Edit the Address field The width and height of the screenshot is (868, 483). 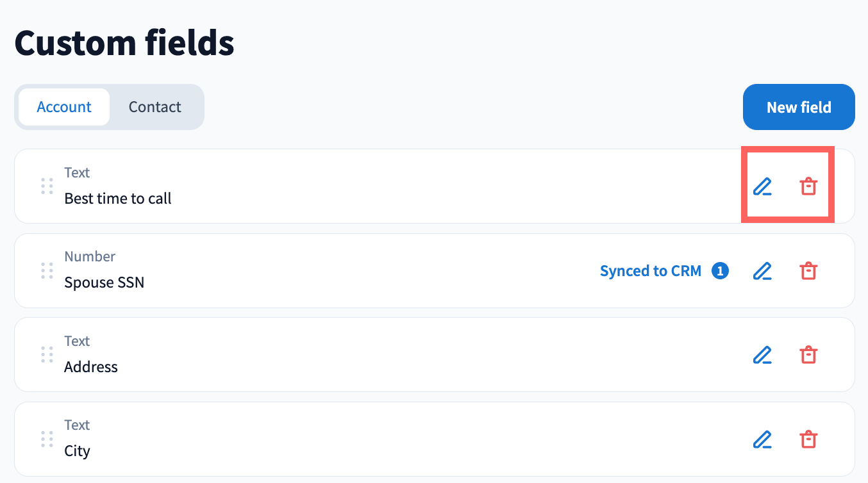pos(762,355)
